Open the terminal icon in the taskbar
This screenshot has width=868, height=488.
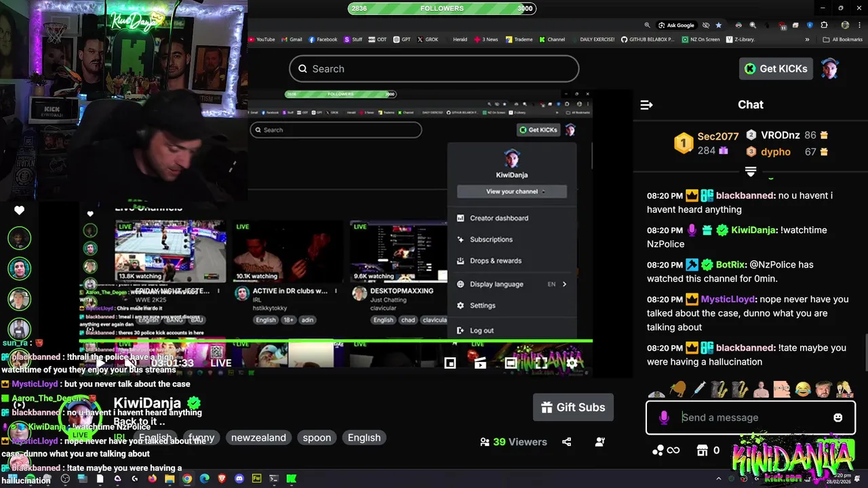[274, 479]
